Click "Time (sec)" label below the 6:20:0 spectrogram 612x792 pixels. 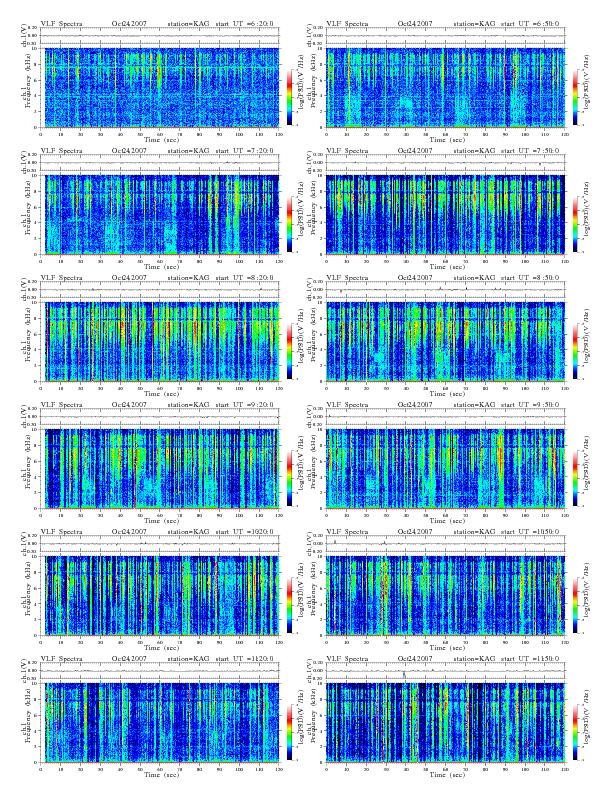pos(161,139)
